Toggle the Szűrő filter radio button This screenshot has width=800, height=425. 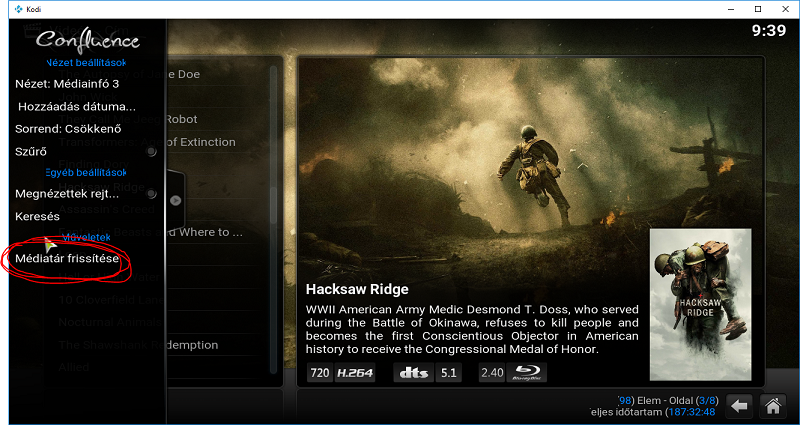click(x=151, y=152)
